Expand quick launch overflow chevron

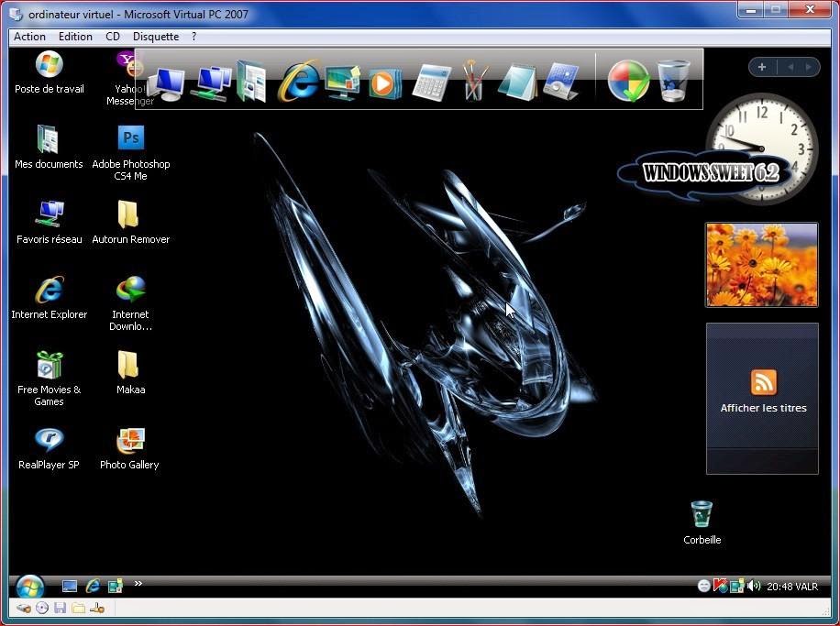pos(138,583)
